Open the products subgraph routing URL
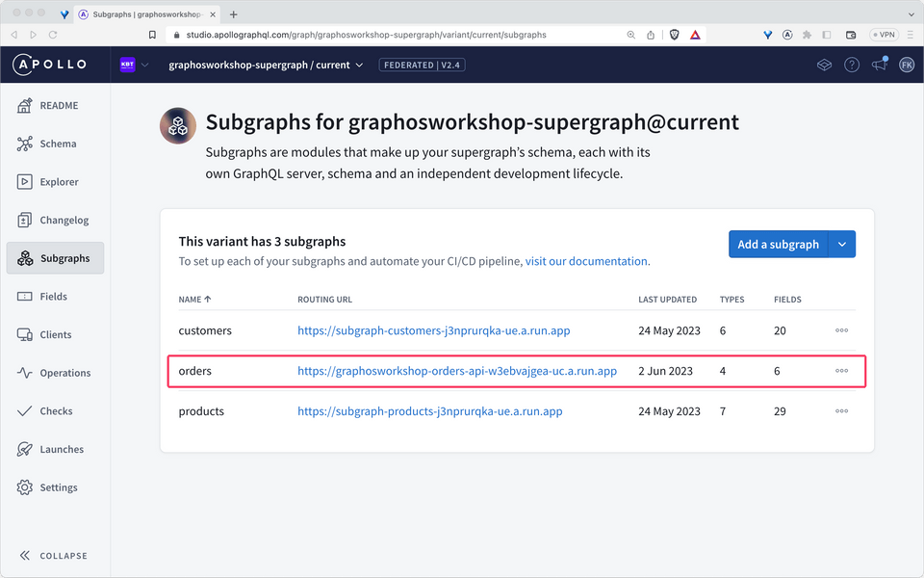924x578 pixels. (x=429, y=411)
